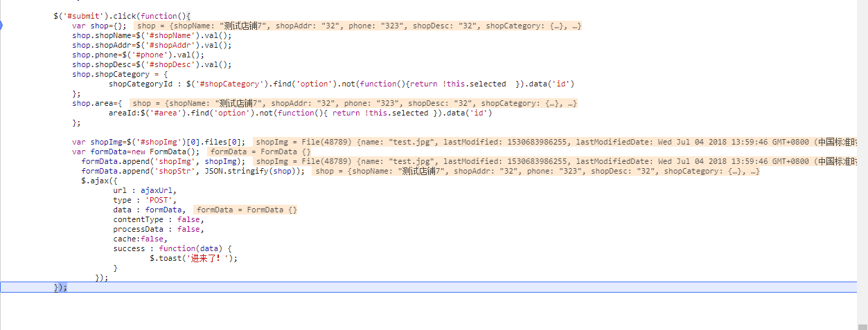Click the 'cache:false,' line
Viewport: 868px width, 330px height.
coord(140,239)
